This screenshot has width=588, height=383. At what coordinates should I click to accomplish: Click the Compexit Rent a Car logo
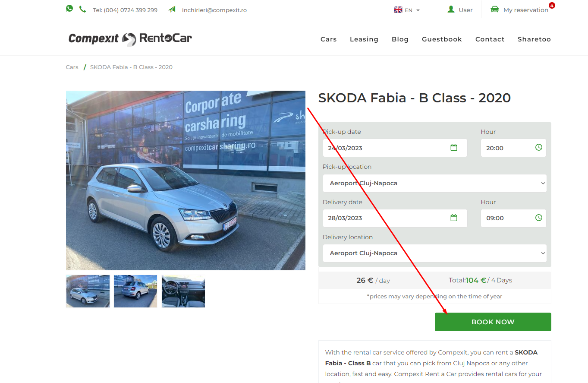(130, 39)
